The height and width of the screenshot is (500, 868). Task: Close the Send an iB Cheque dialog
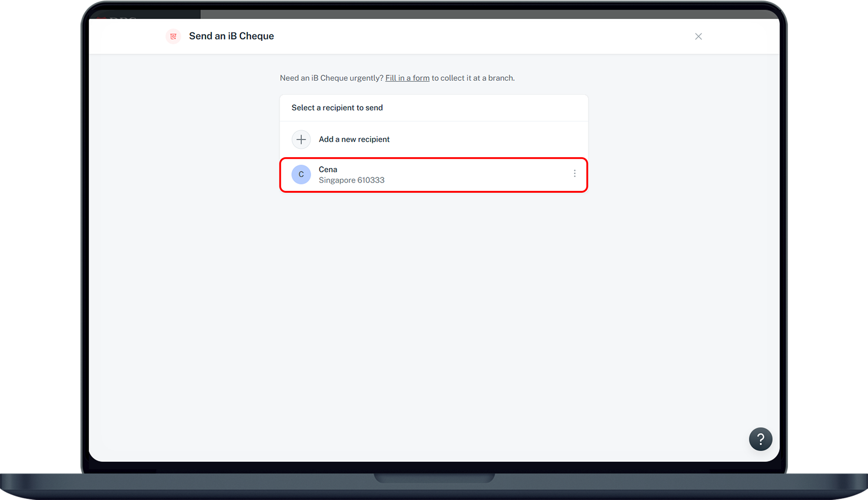[x=698, y=36]
